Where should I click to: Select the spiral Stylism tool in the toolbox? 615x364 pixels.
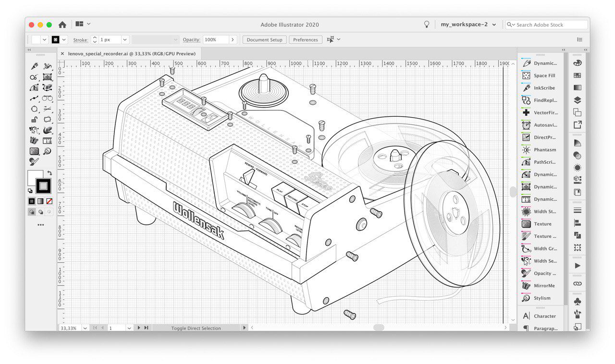pyautogui.click(x=47, y=151)
